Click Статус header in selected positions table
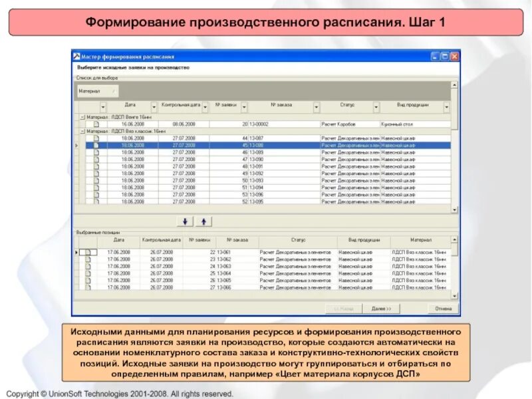The image size is (532, 399). pos(298,240)
